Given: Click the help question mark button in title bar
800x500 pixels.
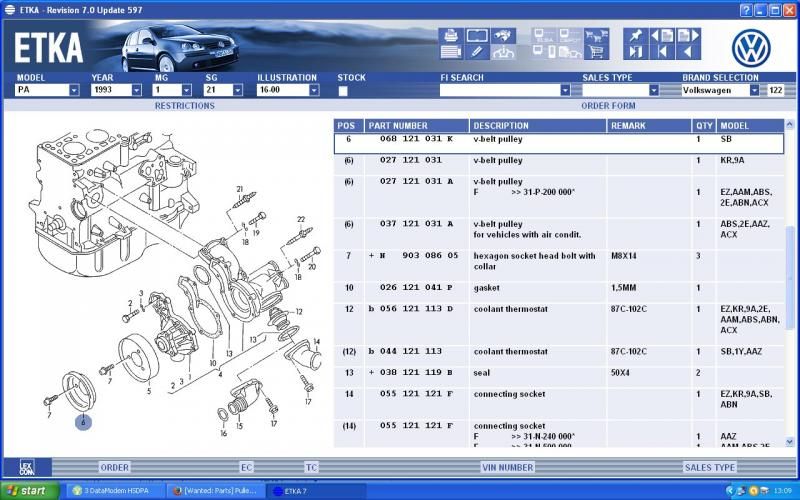Looking at the screenshot, I should click(746, 10).
